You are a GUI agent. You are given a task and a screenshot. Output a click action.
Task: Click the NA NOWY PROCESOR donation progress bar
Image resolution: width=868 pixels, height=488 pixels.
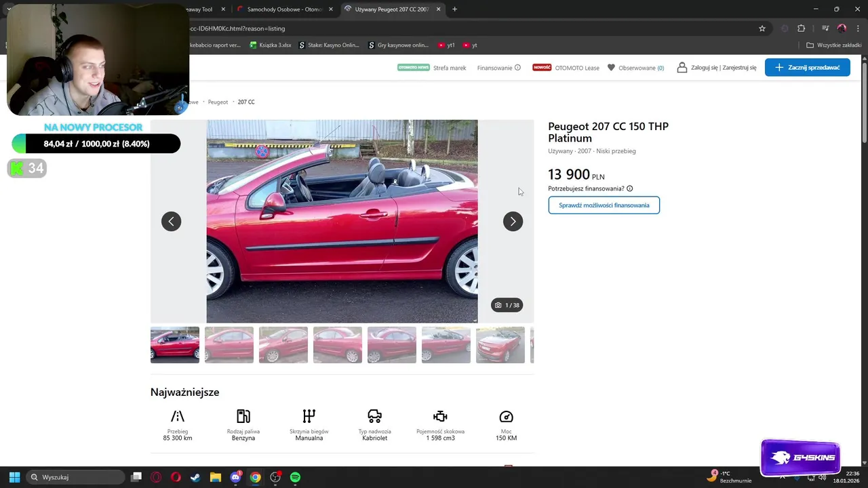[96, 144]
